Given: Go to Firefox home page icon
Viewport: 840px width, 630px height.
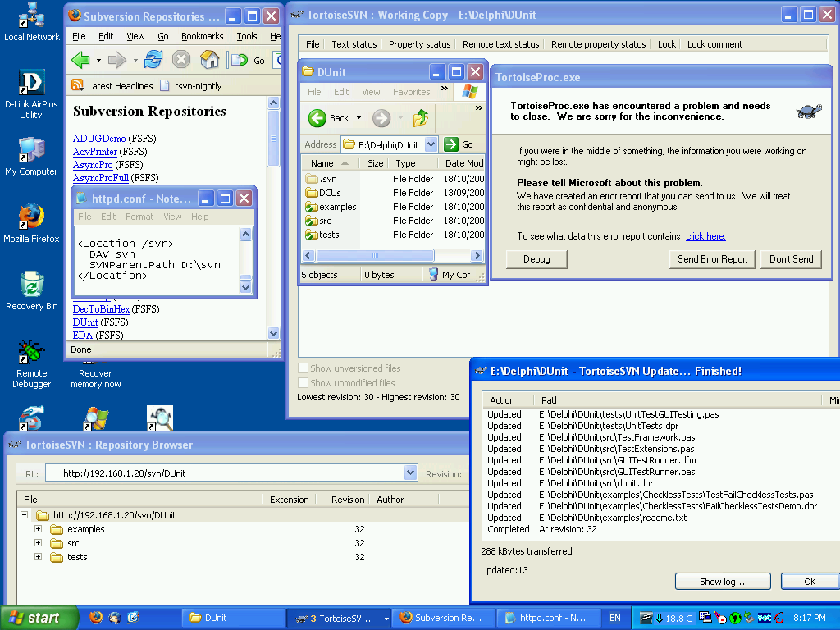Looking at the screenshot, I should tap(209, 59).
